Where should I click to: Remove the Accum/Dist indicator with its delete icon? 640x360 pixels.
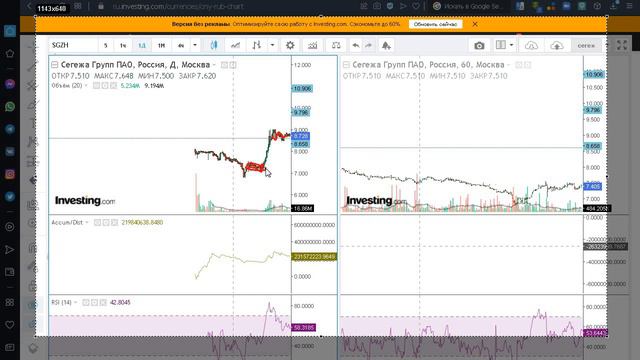(x=114, y=222)
